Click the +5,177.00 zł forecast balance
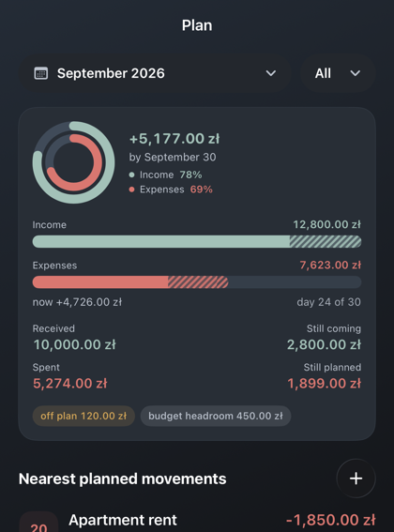This screenshot has height=532, width=394. pos(174,139)
